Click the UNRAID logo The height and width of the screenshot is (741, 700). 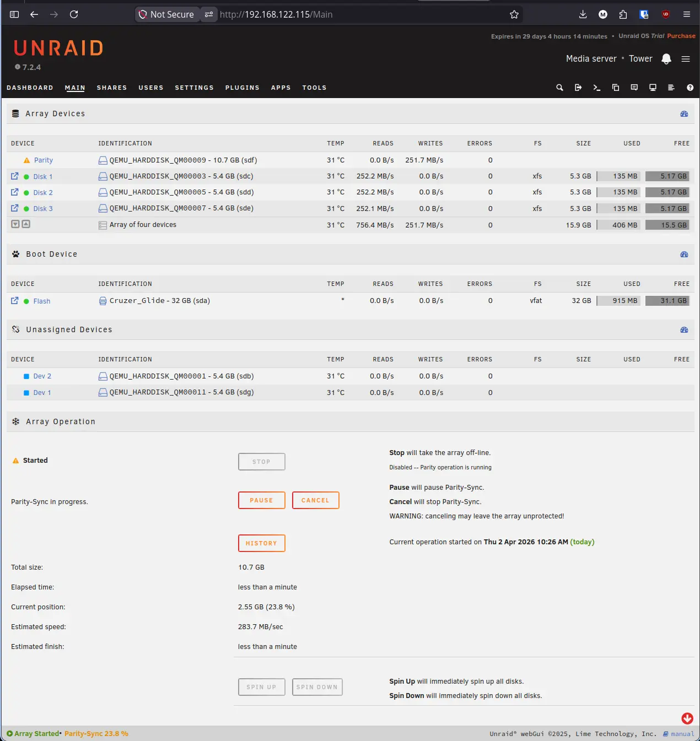tap(58, 48)
